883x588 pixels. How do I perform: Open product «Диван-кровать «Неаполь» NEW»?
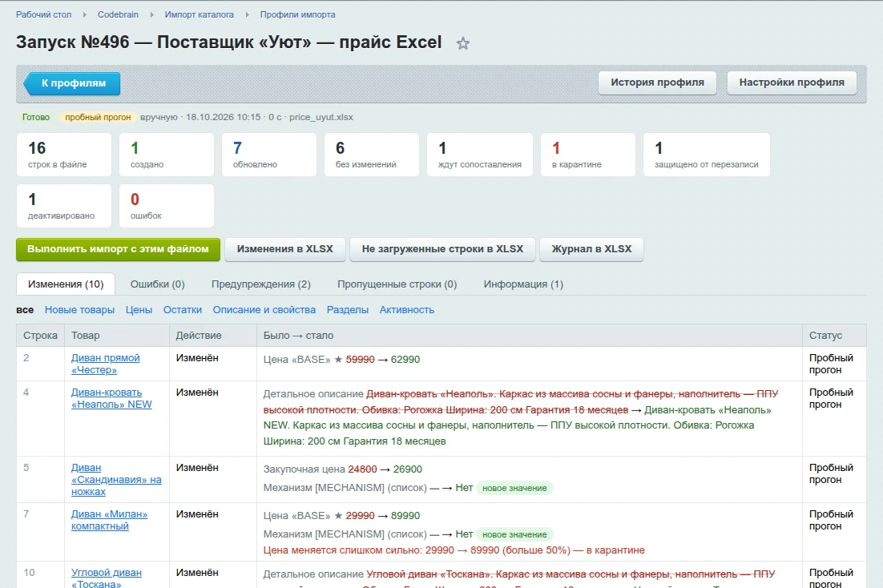111,399
